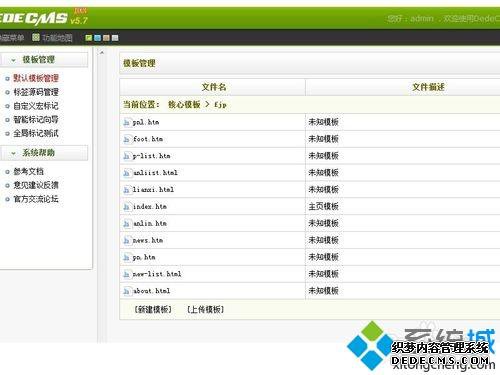The height and width of the screenshot is (375, 500).
Task: Click the 上传模板 link
Action: 205,309
